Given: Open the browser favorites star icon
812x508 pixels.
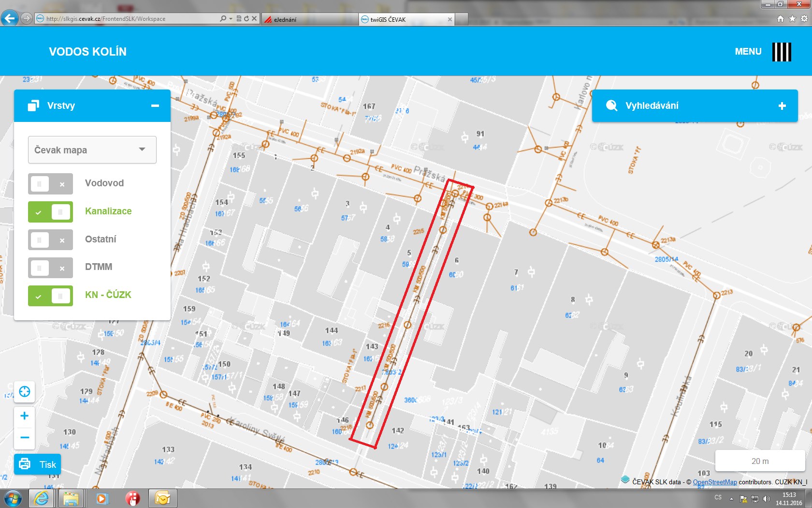Looking at the screenshot, I should [x=792, y=19].
